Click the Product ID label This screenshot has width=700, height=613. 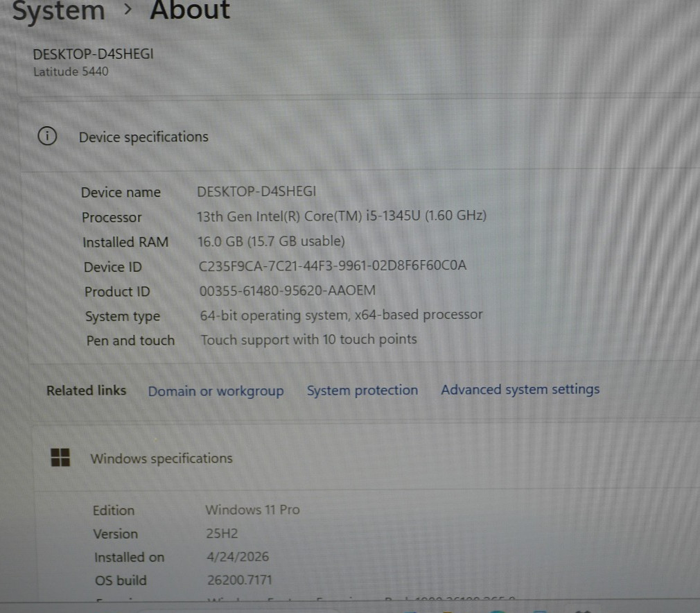(x=117, y=291)
